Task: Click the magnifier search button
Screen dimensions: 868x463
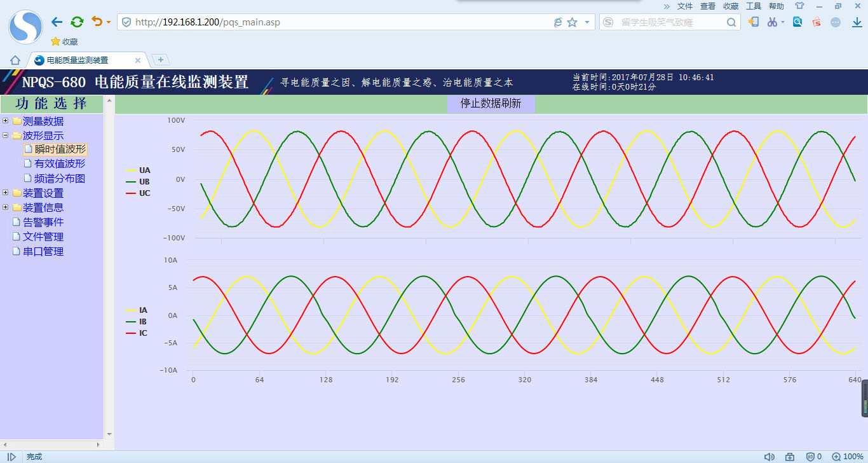Action: pos(731,22)
